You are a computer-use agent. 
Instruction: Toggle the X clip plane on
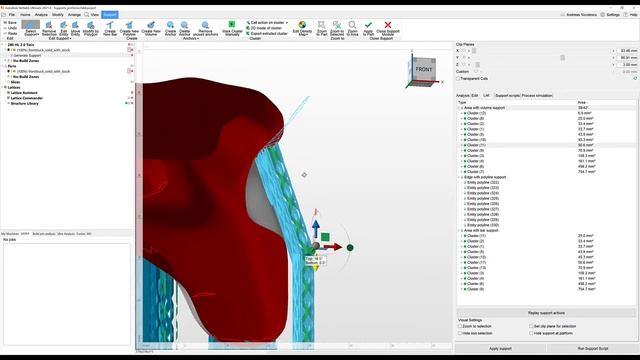coord(463,51)
